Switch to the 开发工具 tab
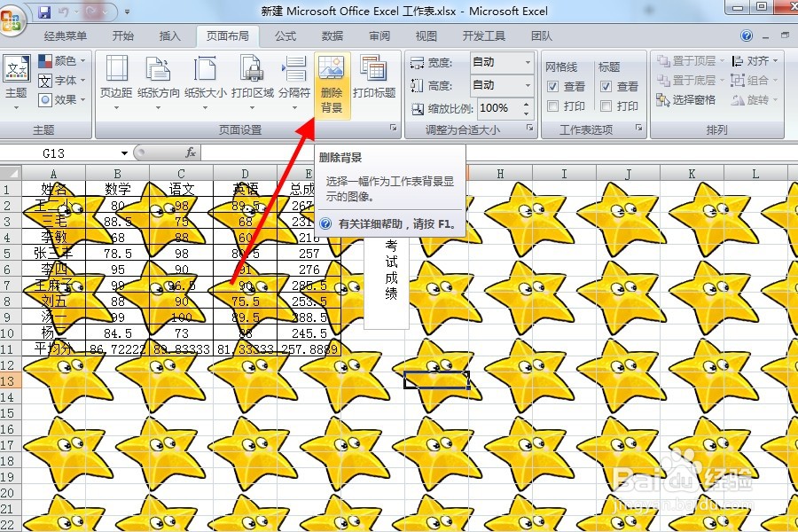Screen dimensions: 798x532 (483, 36)
